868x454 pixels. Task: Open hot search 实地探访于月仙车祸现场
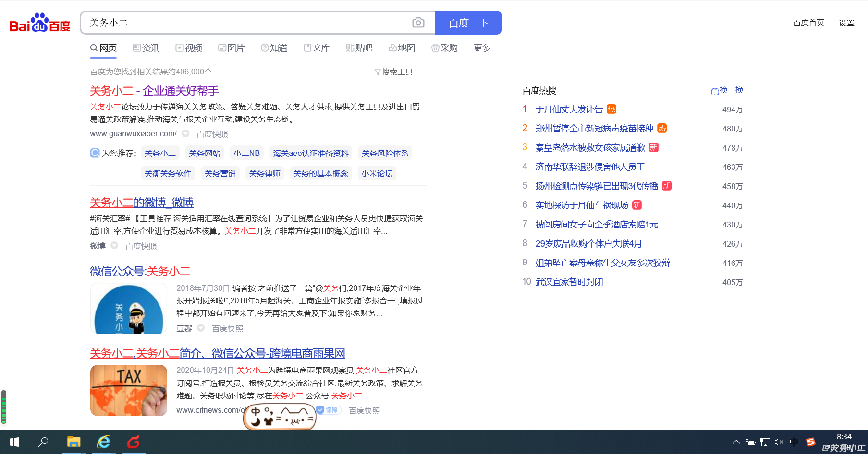click(582, 205)
